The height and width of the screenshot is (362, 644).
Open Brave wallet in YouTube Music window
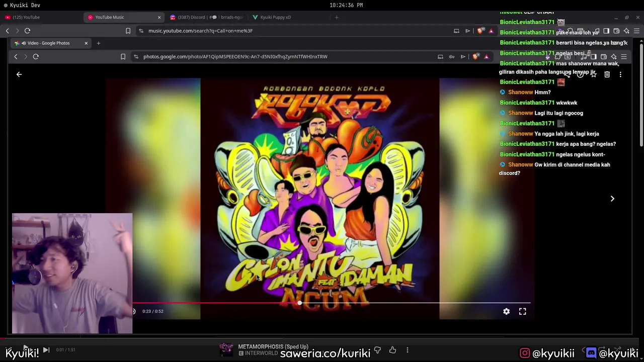click(616, 31)
